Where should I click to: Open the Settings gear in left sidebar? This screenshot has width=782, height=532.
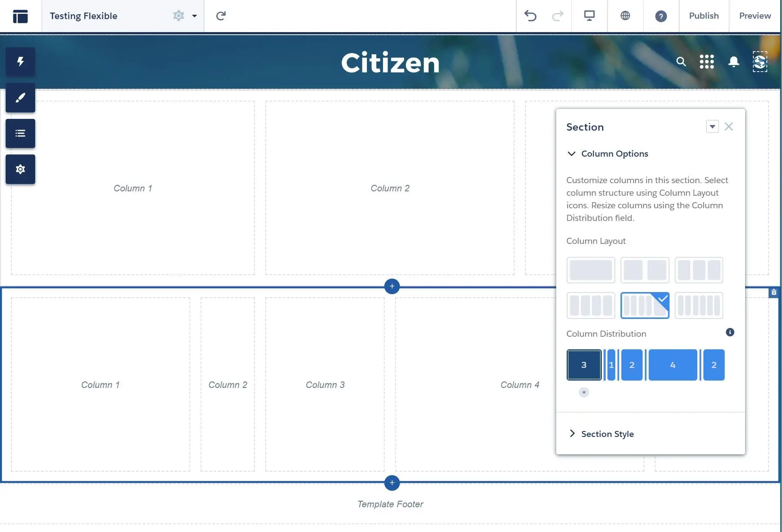[x=20, y=169]
